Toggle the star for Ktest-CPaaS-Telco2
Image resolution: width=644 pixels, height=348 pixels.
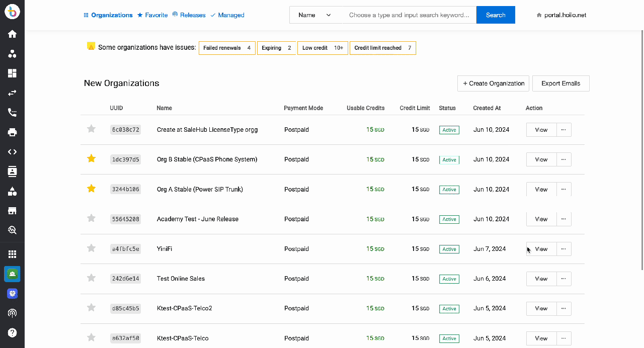[91, 308]
